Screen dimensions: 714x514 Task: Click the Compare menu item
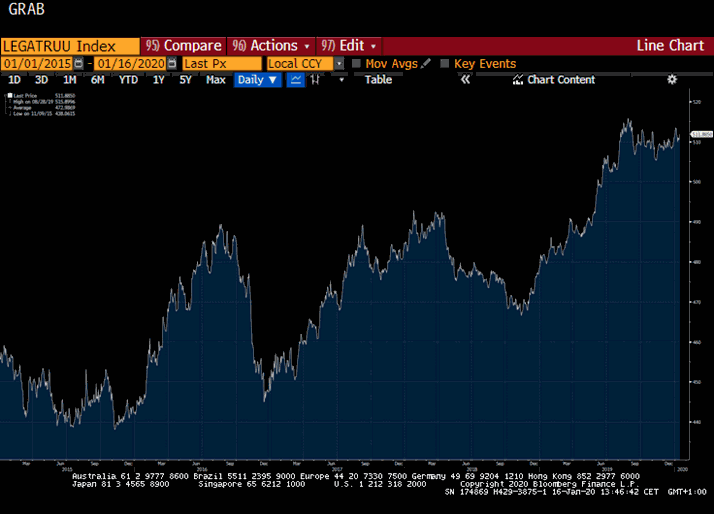pos(184,46)
